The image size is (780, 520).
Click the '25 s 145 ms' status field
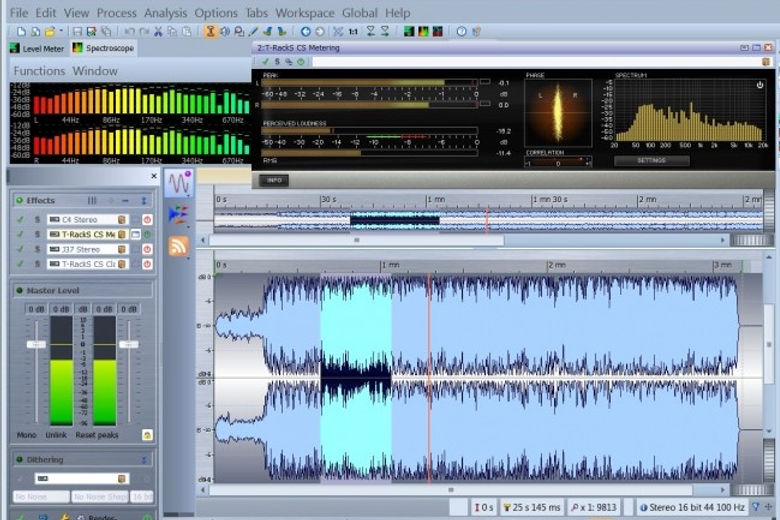[532, 508]
